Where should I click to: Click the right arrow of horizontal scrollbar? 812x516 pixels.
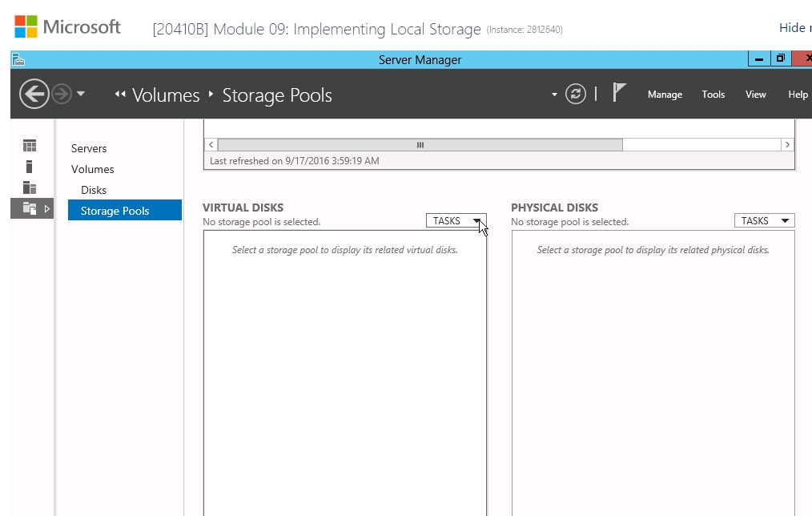coord(787,144)
